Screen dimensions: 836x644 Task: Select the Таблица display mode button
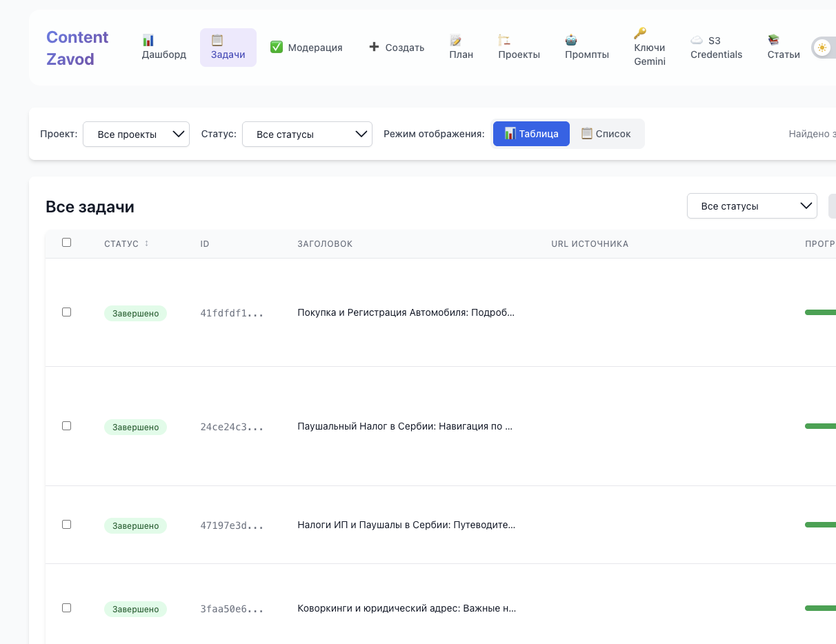pos(531,134)
